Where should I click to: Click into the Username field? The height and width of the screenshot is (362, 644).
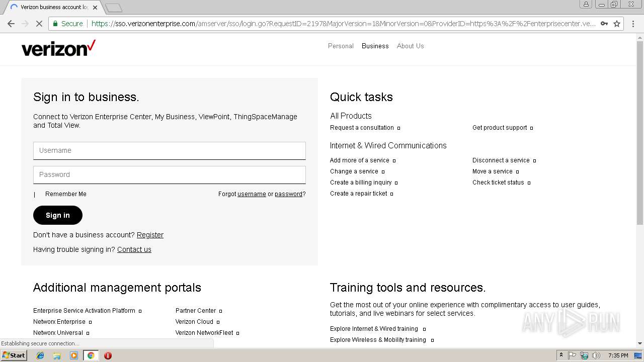click(169, 150)
